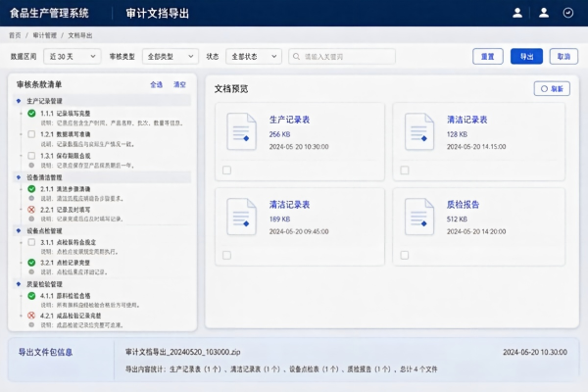Viewport: 588px width, 392px height.
Task: Click the green check icon for clause 3.2.1
Action: [31, 263]
